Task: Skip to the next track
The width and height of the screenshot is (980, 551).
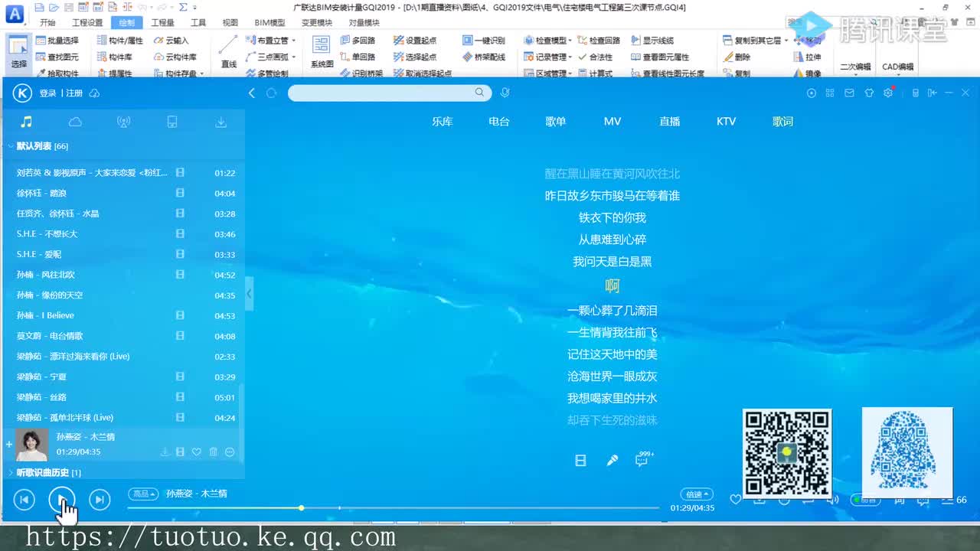Action: click(100, 500)
